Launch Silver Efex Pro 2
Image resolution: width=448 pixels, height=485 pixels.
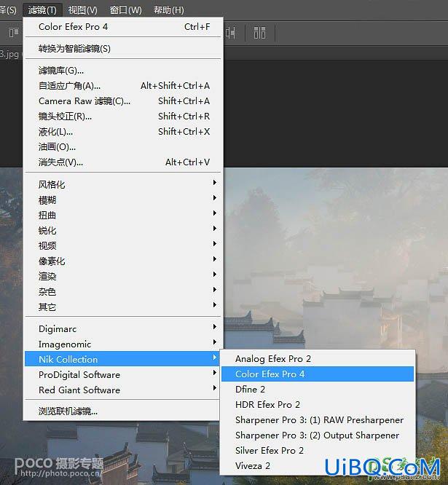(318, 450)
